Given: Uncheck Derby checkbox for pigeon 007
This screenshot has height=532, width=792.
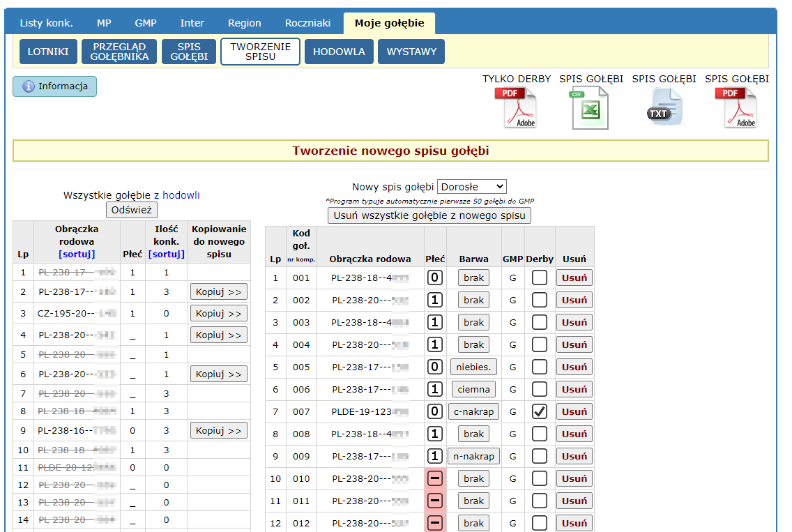Looking at the screenshot, I should tap(539, 411).
